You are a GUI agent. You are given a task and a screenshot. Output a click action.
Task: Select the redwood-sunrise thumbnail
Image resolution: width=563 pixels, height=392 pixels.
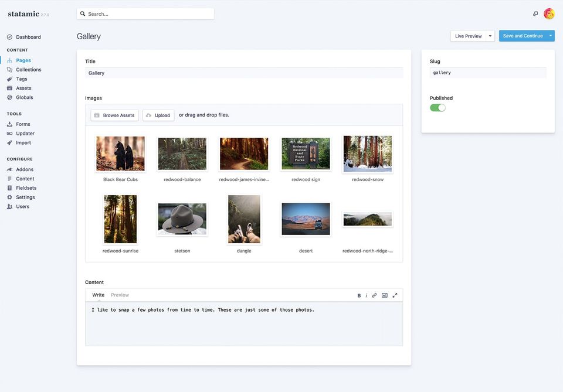pyautogui.click(x=120, y=219)
